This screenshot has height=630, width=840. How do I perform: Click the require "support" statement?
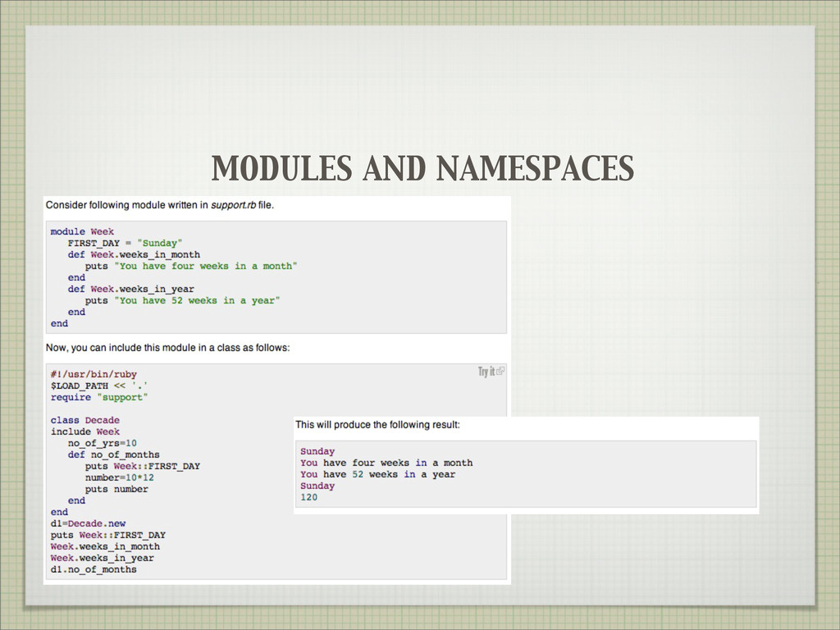[99, 397]
